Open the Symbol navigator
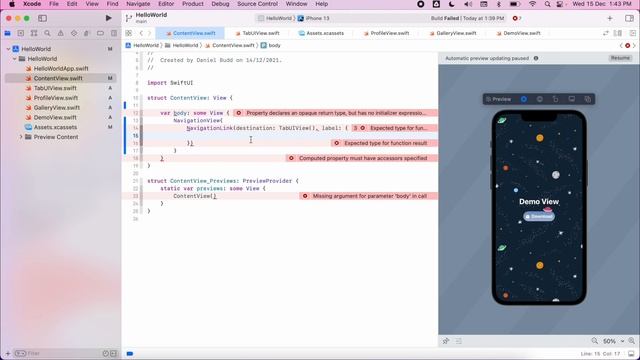Screen dimensions: 640x360 [x=34, y=33]
